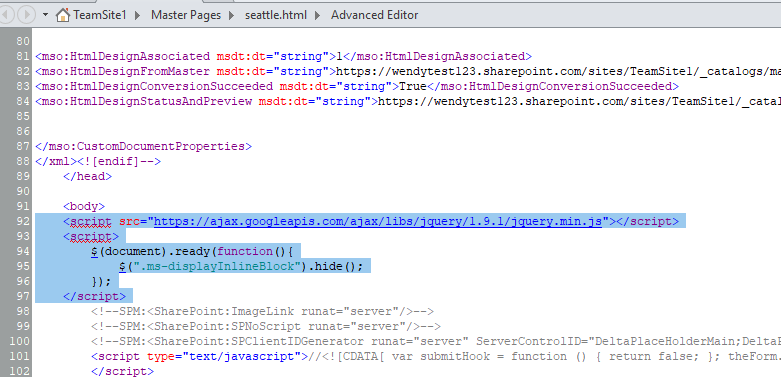781x377 pixels.
Task: Expand the arrow after Master Pages
Action: pos(232,15)
